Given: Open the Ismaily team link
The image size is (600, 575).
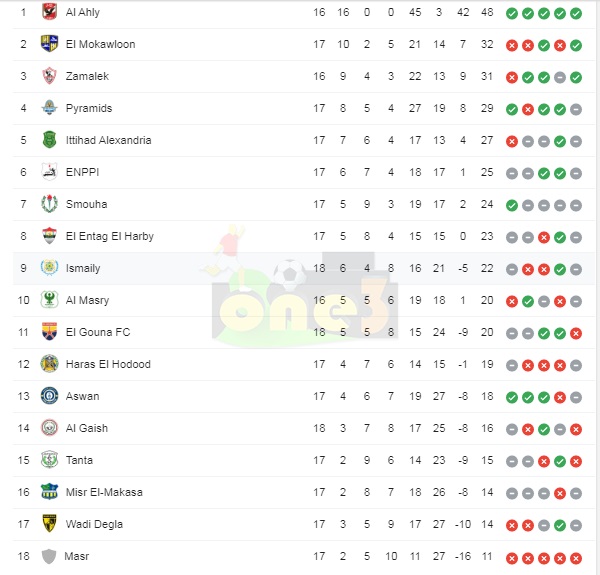Looking at the screenshot, I should 83,268.
